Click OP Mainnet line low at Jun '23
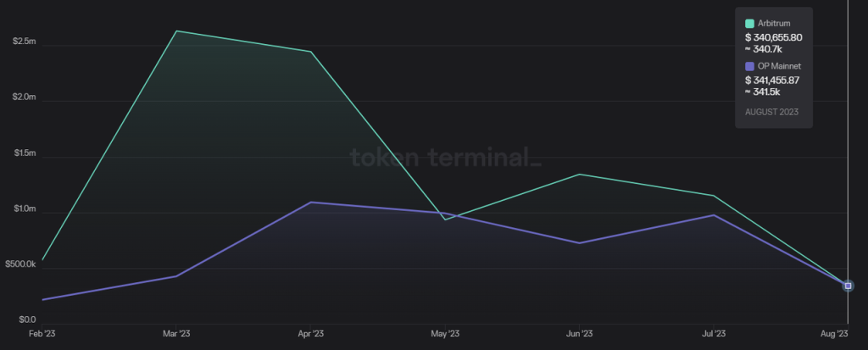The image size is (868, 350). point(580,243)
